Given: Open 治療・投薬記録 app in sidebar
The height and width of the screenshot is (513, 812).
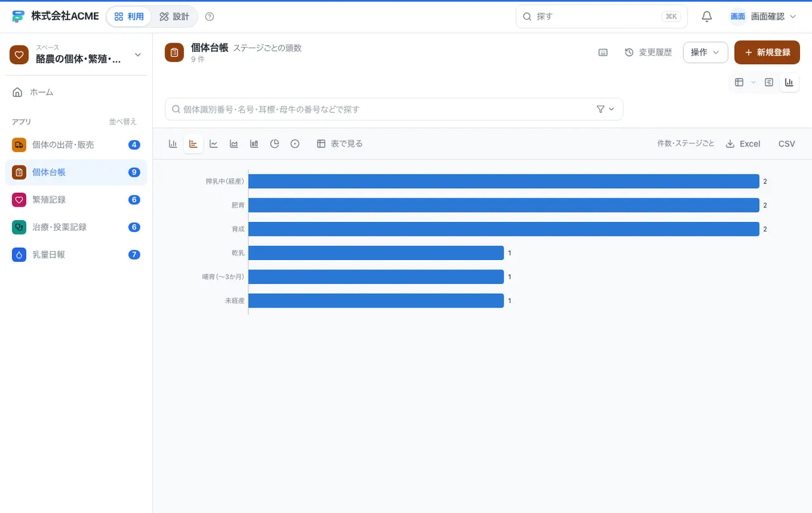Looking at the screenshot, I should 76,227.
